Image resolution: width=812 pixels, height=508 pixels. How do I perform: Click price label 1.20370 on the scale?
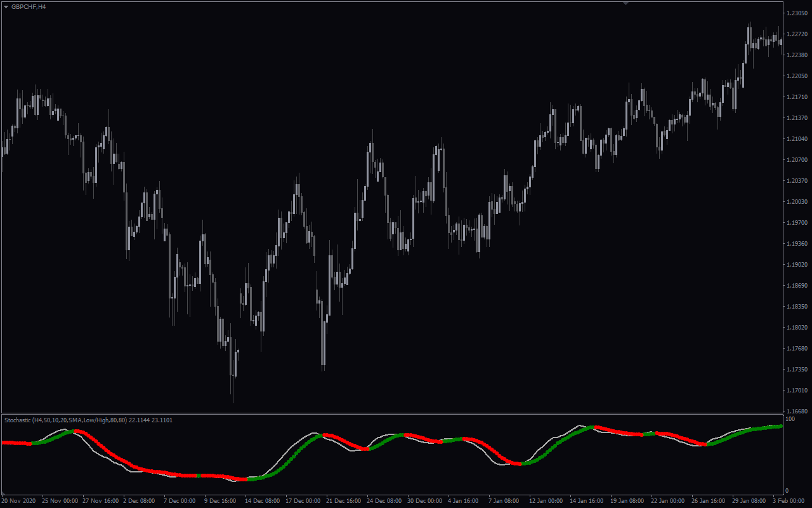click(x=797, y=180)
